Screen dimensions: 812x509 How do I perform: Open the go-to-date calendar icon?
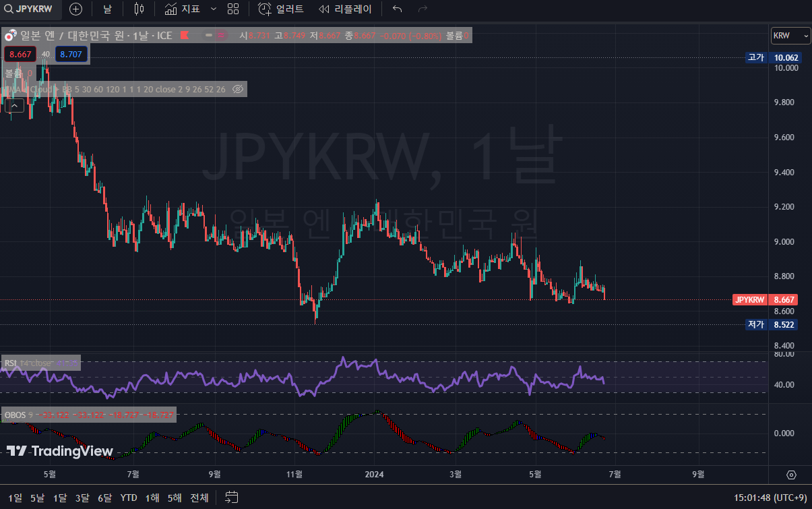[231, 498]
